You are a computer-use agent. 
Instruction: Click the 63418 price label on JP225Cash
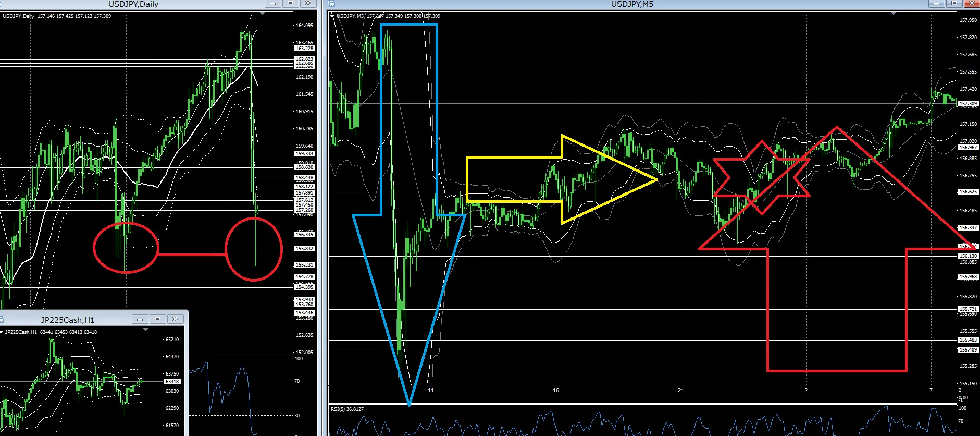pos(172,382)
